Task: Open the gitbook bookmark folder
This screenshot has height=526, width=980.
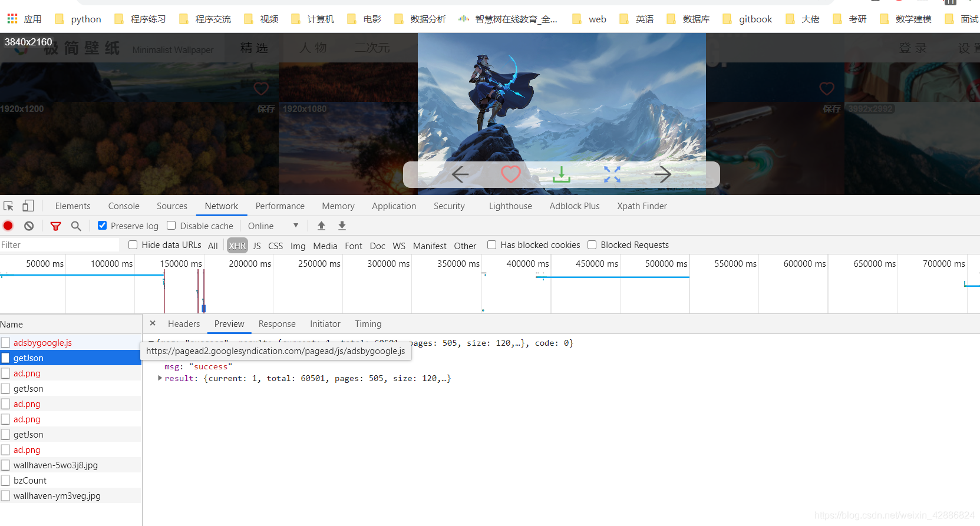Action: (747, 19)
